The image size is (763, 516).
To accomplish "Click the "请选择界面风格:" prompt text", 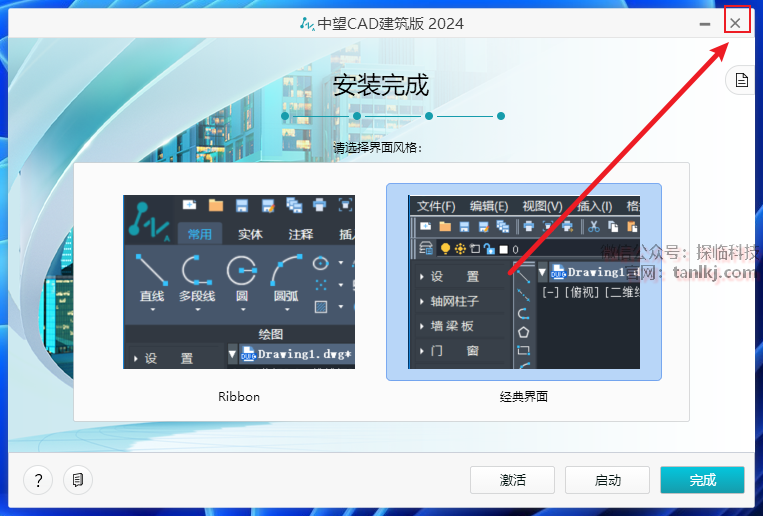I will point(378,147).
